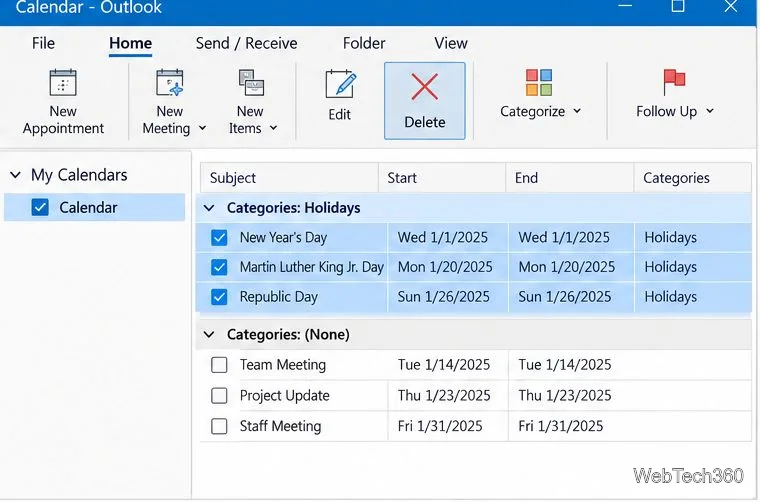
Task: Uncheck the Republic Day checkbox
Action: click(219, 297)
